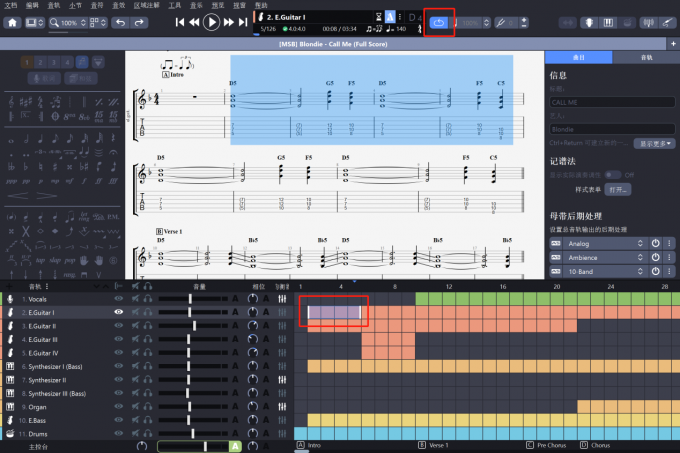The width and height of the screenshot is (680, 453).
Task: Toggle visibility eye for E.Guitar I
Action: [x=119, y=312]
